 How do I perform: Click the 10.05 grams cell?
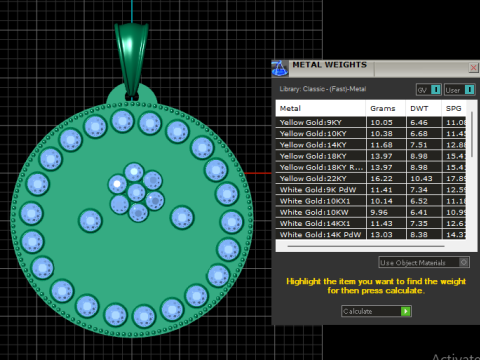coord(386,122)
